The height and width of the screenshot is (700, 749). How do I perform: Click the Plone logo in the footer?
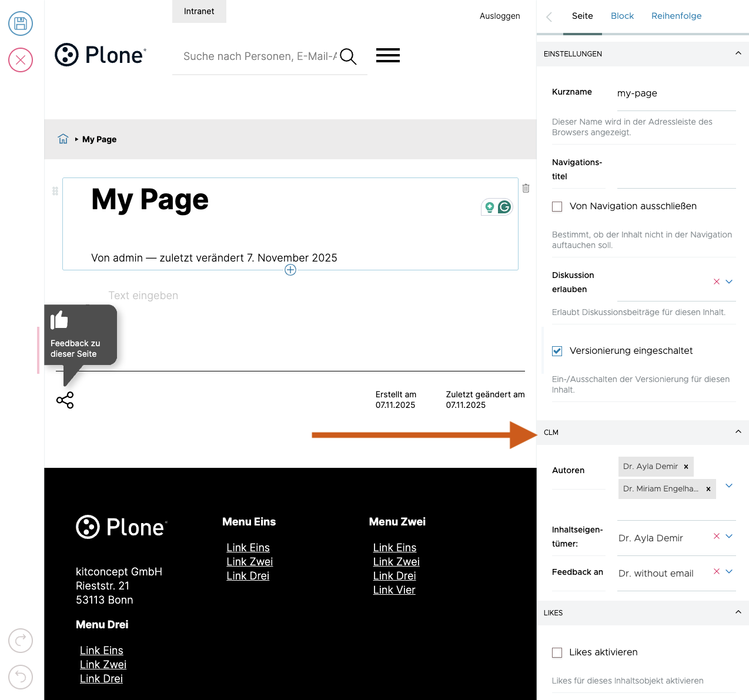122,527
